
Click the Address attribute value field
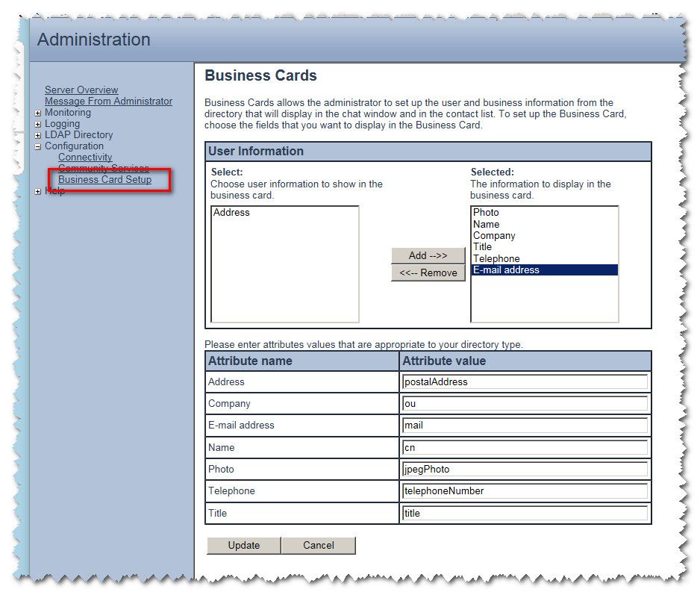pos(524,381)
